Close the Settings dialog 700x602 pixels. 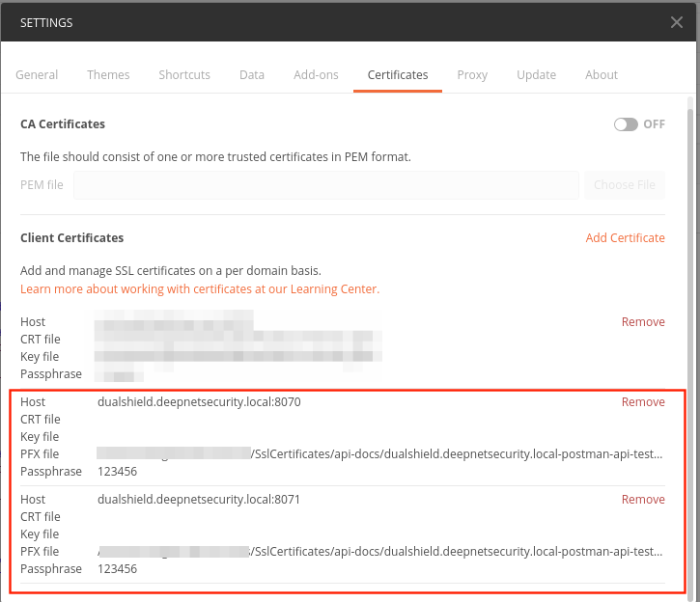677,21
